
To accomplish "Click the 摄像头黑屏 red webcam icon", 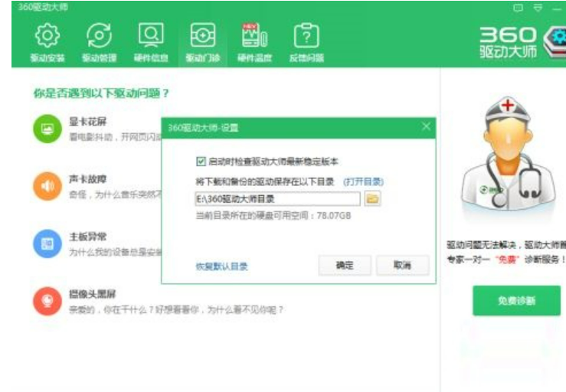I will (47, 302).
